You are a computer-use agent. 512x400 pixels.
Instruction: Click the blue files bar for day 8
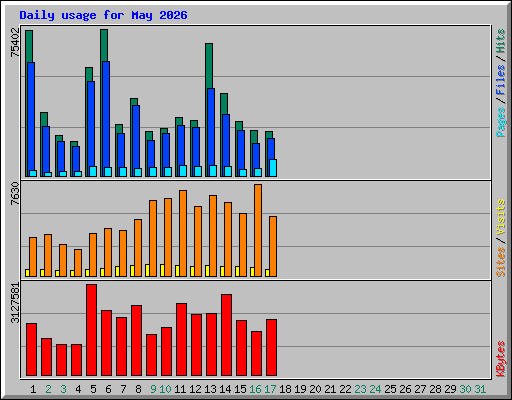[136, 137]
